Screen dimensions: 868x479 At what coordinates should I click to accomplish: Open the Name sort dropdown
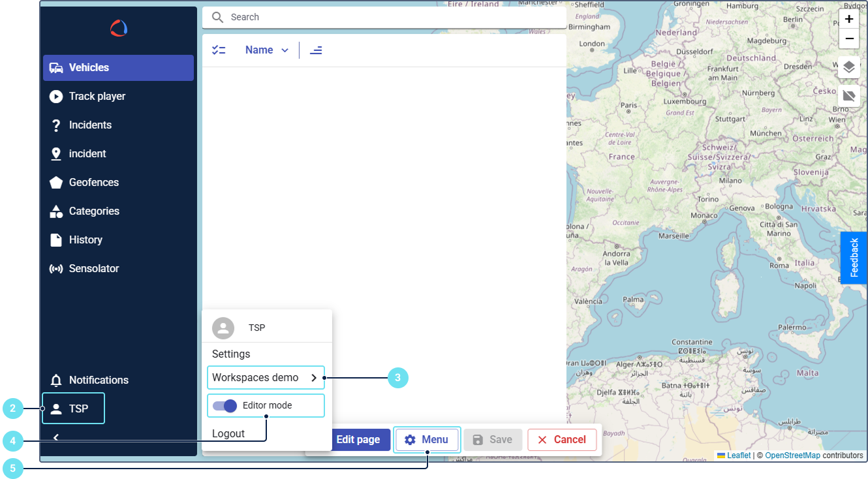click(x=266, y=50)
